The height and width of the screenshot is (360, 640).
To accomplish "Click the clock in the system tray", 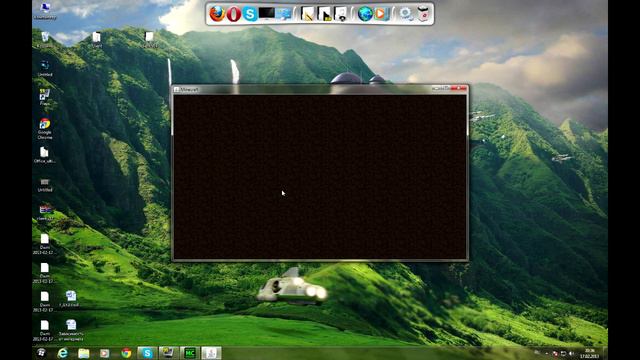I will coord(589,353).
